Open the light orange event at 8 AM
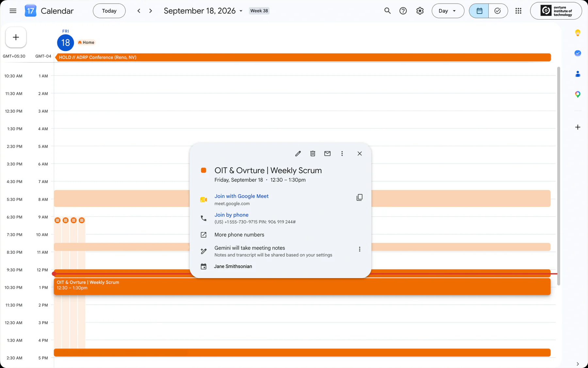The height and width of the screenshot is (368, 588). (x=122, y=199)
